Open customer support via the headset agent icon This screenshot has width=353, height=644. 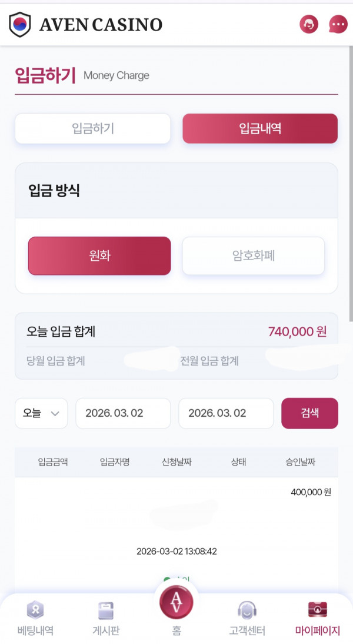coord(308,24)
